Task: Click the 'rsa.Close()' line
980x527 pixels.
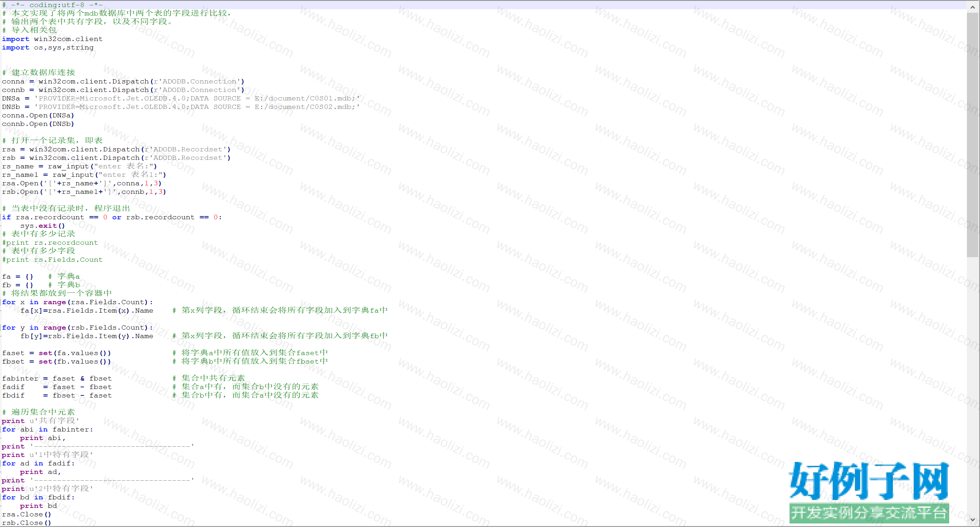Action: tap(27, 515)
